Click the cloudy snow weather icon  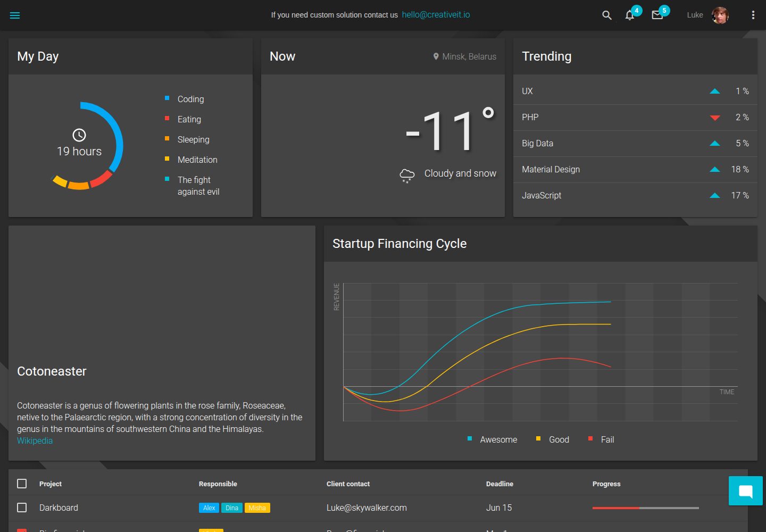[407, 175]
